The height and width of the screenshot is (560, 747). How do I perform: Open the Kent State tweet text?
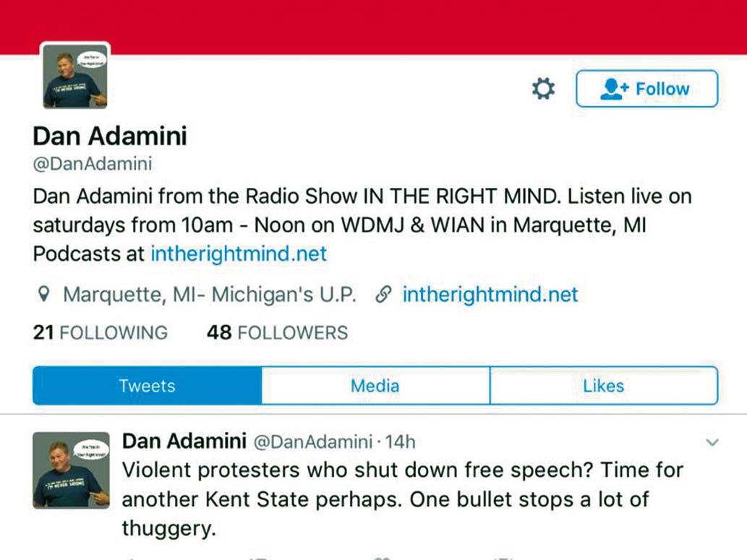click(403, 499)
